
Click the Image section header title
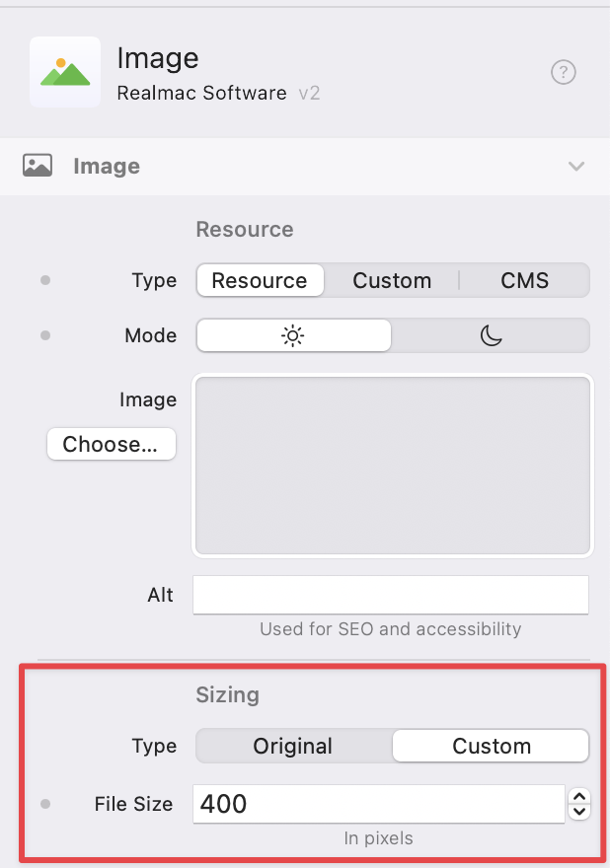[x=107, y=166]
